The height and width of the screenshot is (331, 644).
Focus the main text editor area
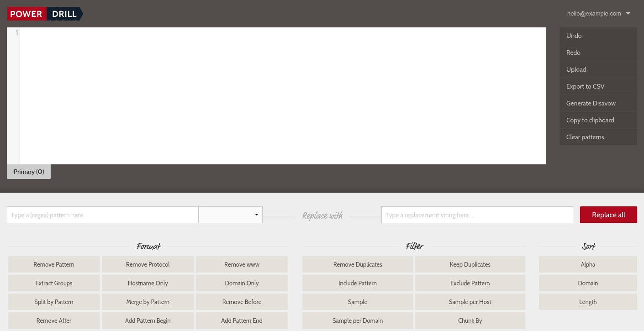coord(283,96)
